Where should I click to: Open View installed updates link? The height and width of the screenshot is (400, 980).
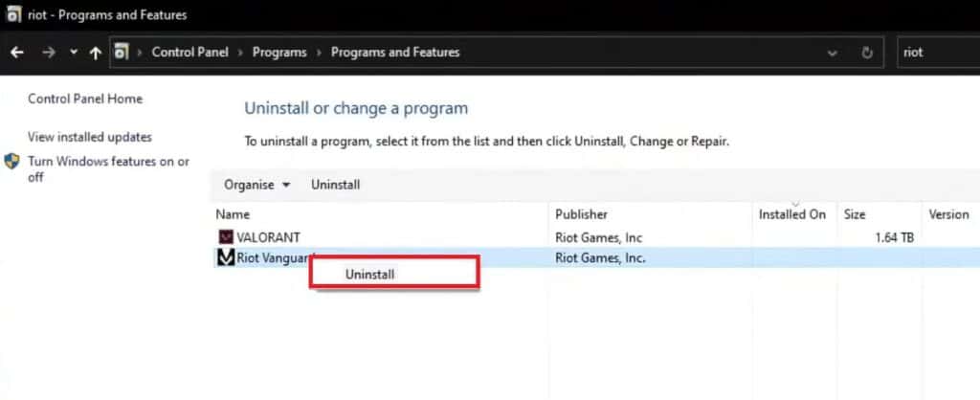(90, 137)
